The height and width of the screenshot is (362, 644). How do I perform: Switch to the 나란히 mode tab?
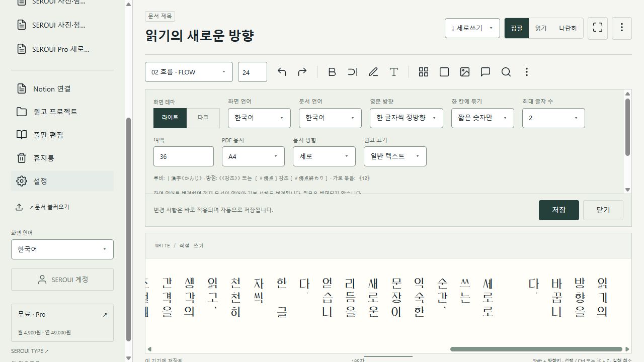click(x=568, y=28)
